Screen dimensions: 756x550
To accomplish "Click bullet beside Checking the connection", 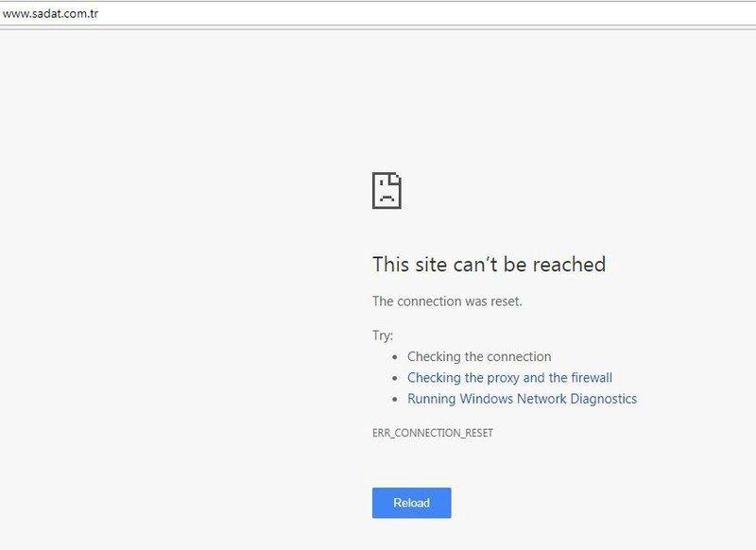I will point(395,357).
